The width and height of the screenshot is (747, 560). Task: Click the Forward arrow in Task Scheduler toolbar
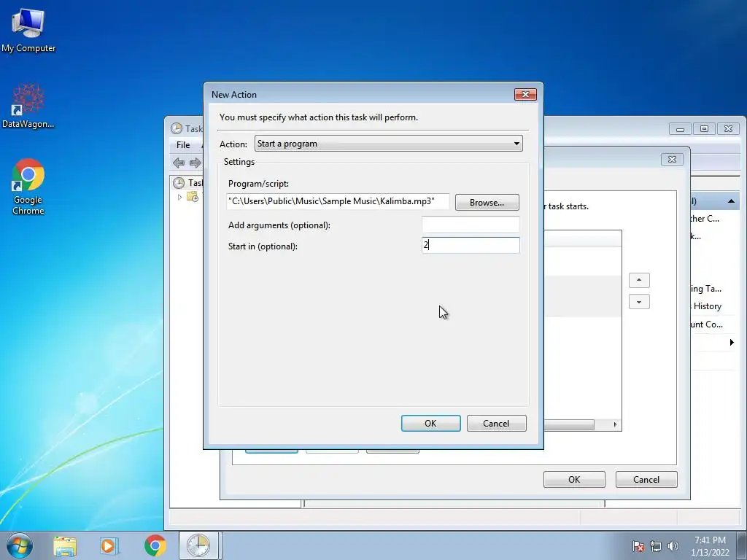[x=196, y=163]
